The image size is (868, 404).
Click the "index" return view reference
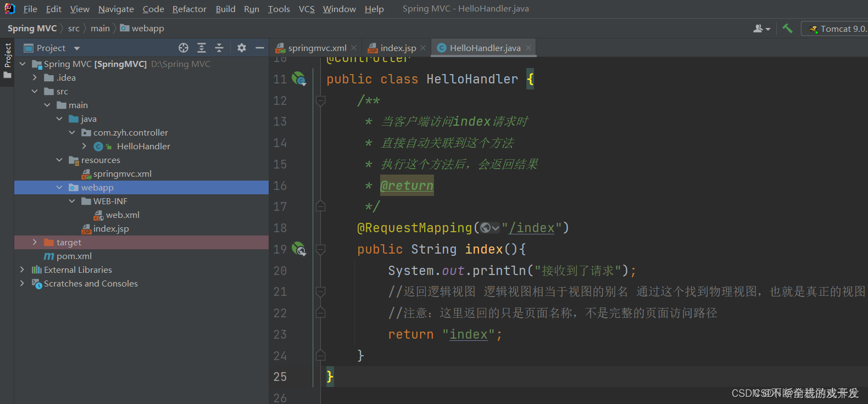tap(469, 334)
